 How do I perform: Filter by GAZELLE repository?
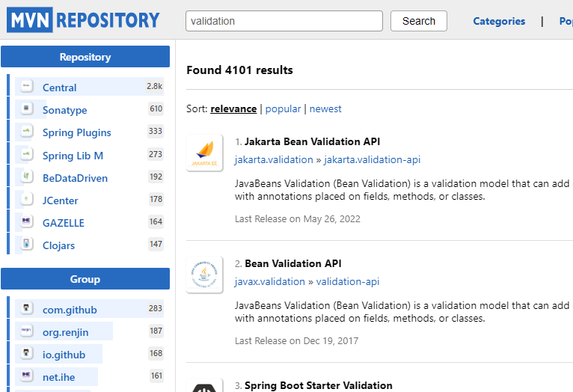coord(64,223)
